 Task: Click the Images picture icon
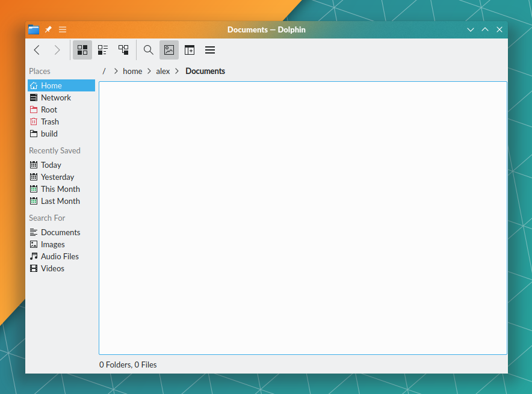click(x=34, y=244)
